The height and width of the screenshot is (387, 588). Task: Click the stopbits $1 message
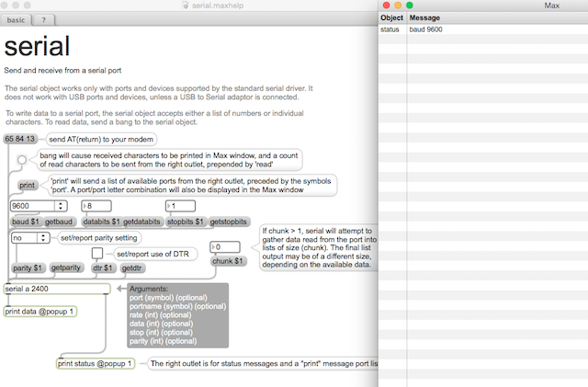tap(186, 222)
